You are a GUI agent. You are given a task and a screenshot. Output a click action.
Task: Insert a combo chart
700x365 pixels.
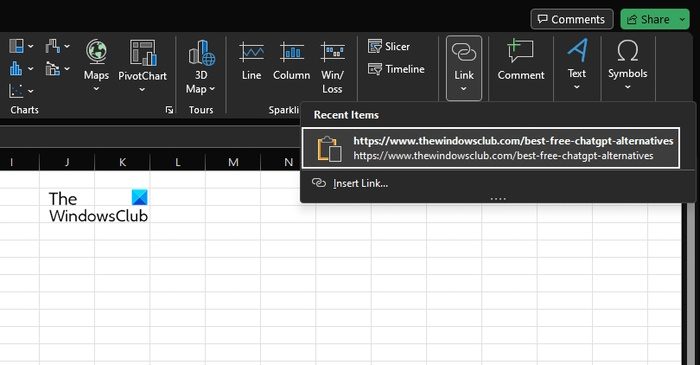tap(53, 69)
